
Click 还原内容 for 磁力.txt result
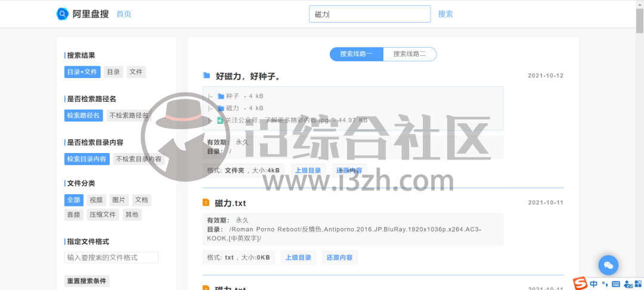point(340,258)
